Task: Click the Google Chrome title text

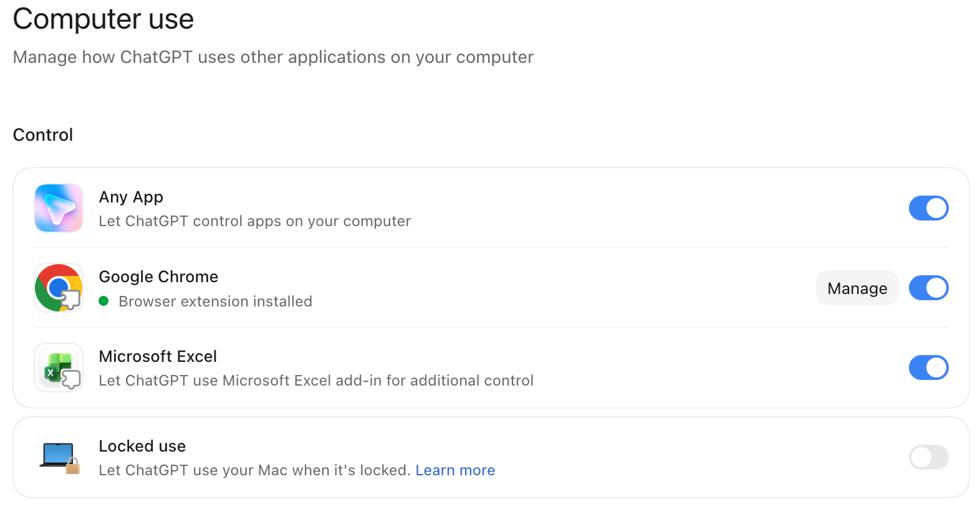Action: click(158, 277)
